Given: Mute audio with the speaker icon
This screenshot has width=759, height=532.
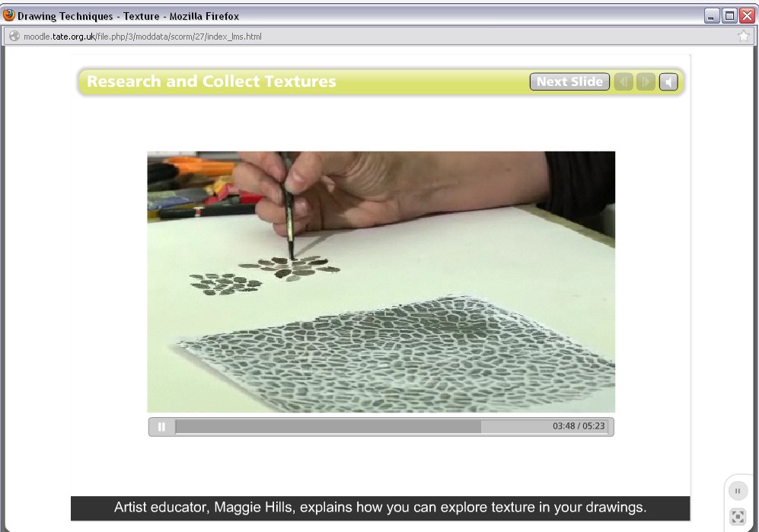Looking at the screenshot, I should point(668,81).
